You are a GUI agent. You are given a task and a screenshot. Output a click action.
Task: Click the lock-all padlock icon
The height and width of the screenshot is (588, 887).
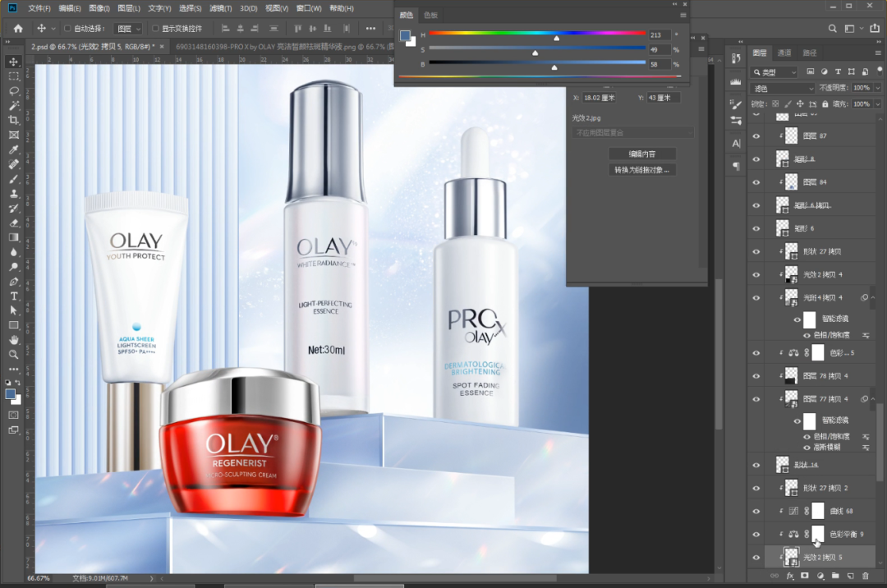[x=825, y=104]
